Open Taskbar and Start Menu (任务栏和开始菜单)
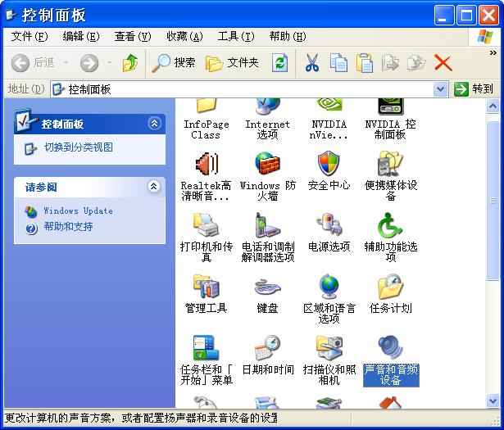This screenshot has width=504, height=430. pos(206,348)
